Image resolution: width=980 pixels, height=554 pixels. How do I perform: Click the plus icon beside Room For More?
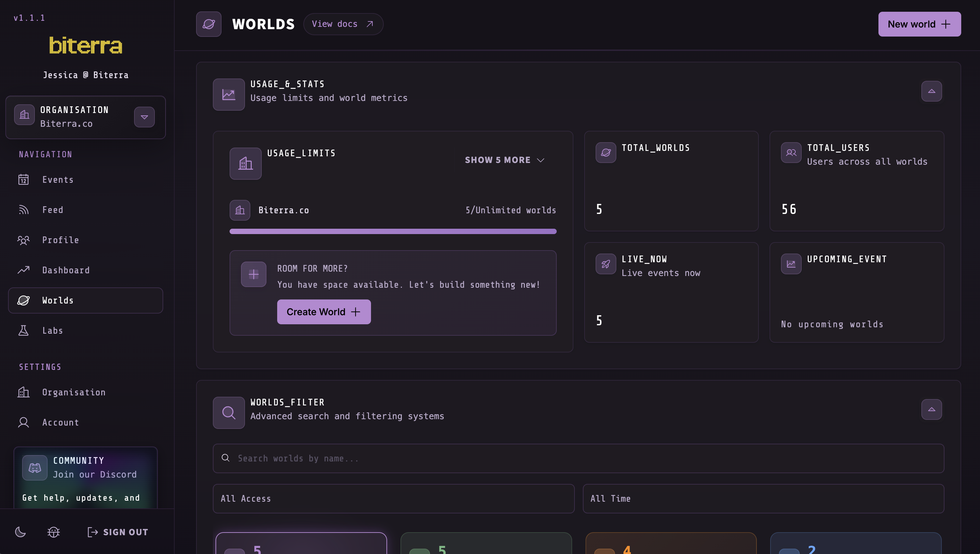click(253, 274)
